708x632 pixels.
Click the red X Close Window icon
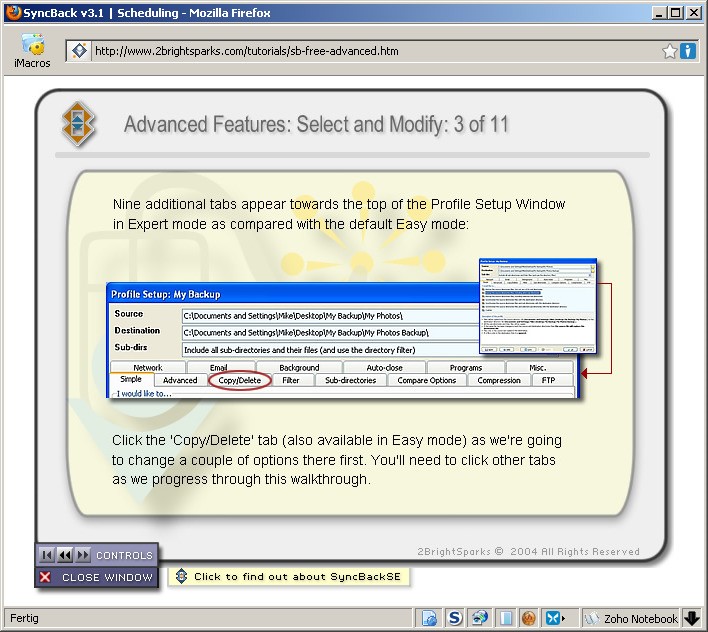[x=45, y=577]
